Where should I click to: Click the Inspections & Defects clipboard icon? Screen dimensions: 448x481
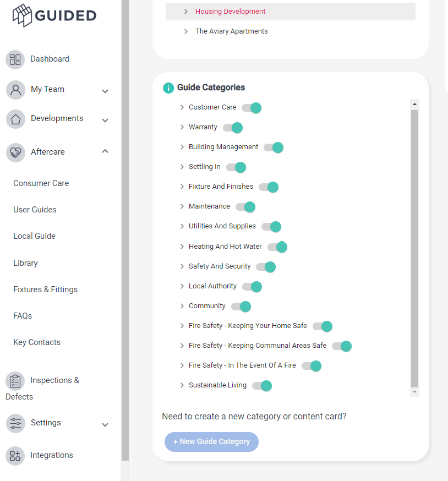point(15,381)
